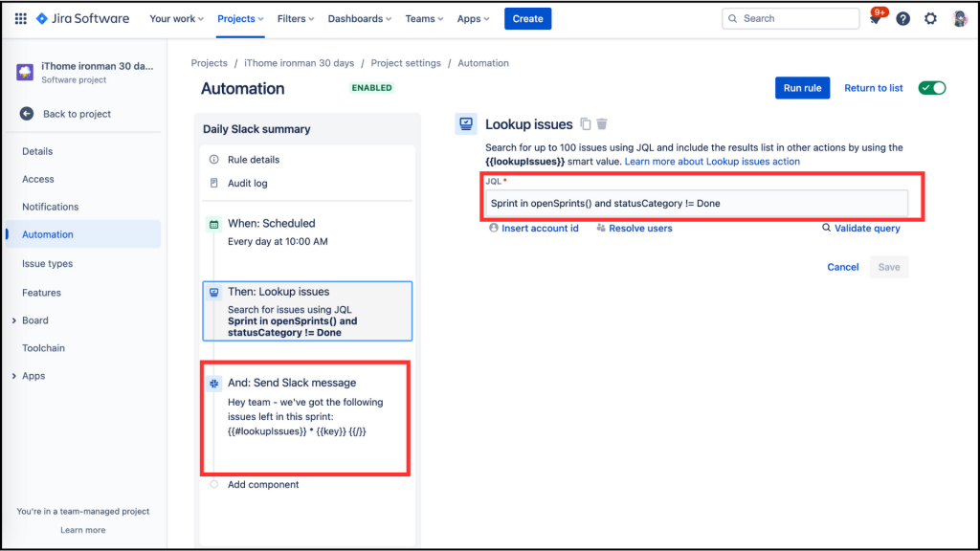
Task: Click the top Search field
Action: click(791, 19)
